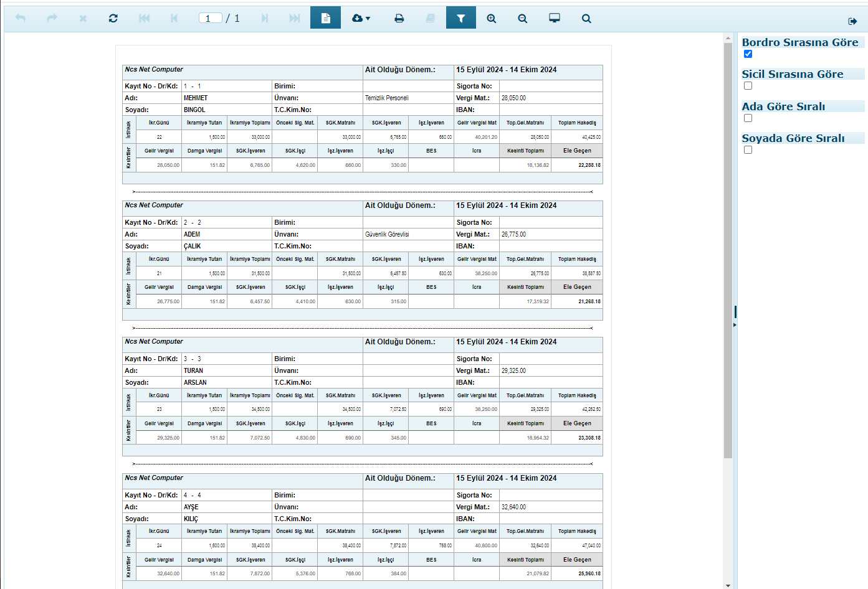
Task: Click the Bordro Sırasına Göre label
Action: pyautogui.click(x=800, y=42)
